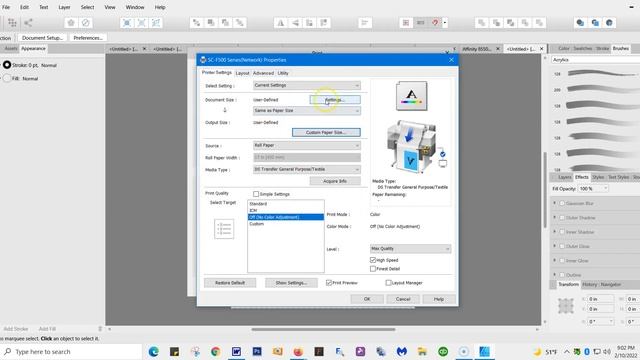Click the circle-slash toolbar icon
Viewport: 640px width, 360px height.
pos(85,23)
